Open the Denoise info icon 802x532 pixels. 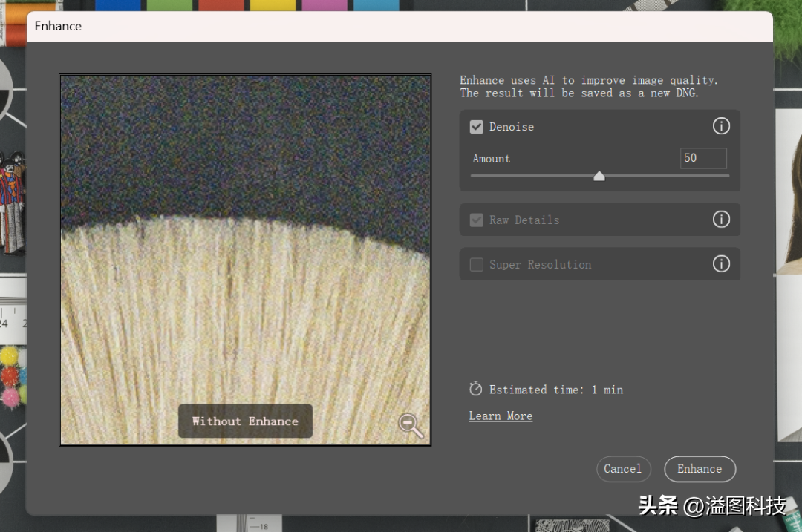tap(721, 125)
